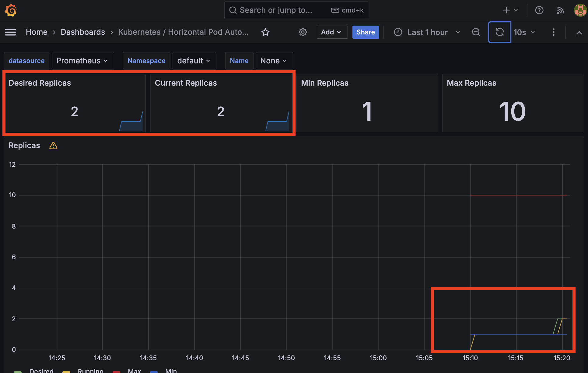The image size is (588, 373).
Task: Navigate to Home breadcrumb
Action: (37, 32)
